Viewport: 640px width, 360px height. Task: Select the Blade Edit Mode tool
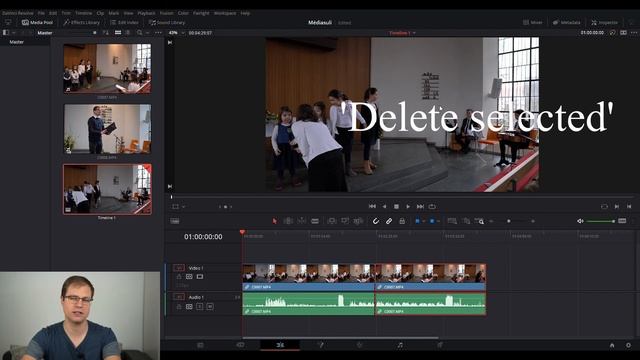click(315, 221)
